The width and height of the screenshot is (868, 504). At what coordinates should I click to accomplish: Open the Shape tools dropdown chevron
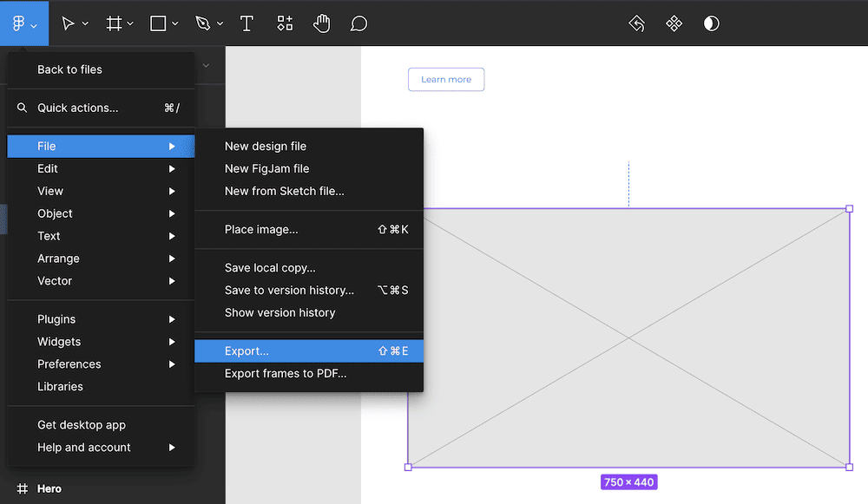(x=174, y=23)
